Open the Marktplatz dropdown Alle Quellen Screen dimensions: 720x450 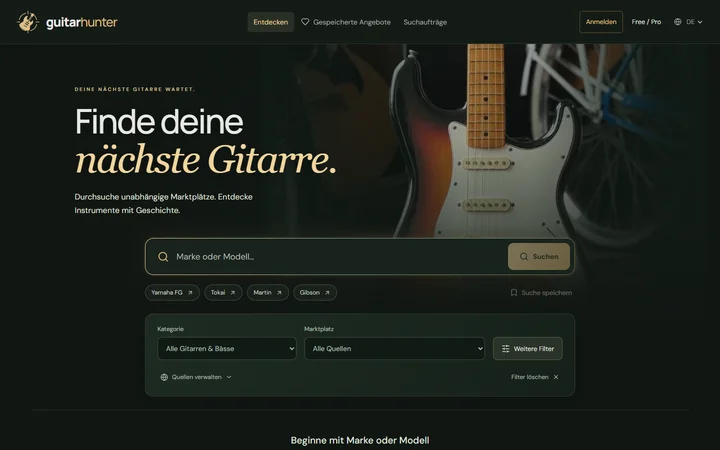coord(394,349)
